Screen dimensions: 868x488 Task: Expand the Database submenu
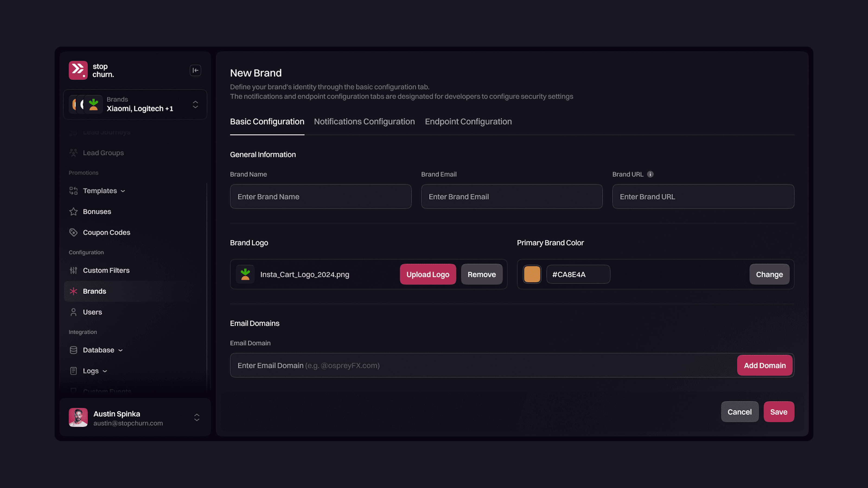click(120, 350)
